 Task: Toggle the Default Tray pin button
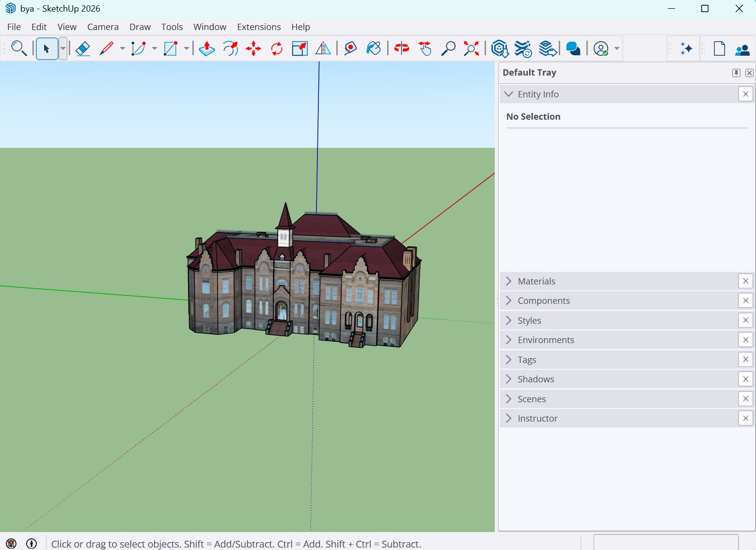(x=736, y=73)
